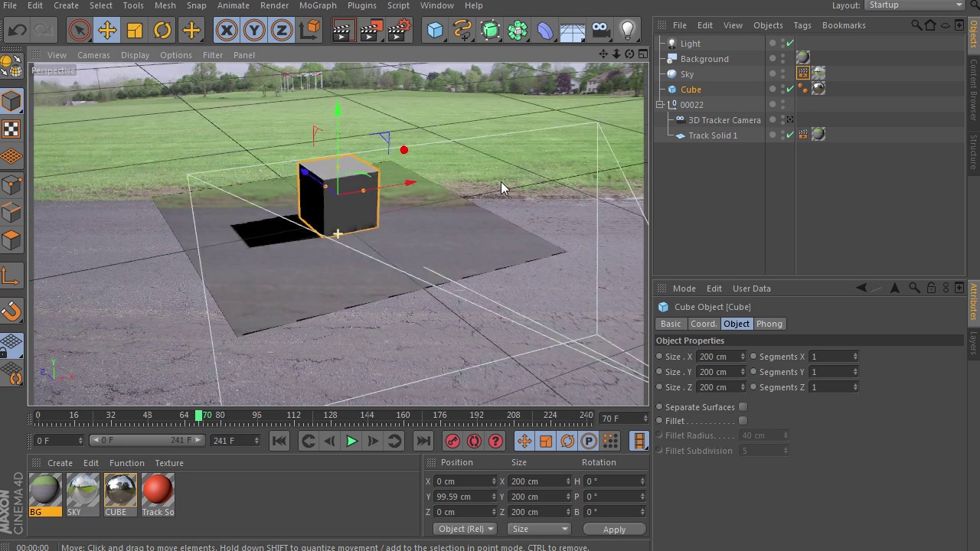Screen dimensions: 980x551
Task: Toggle X axis lock icon
Action: pos(227,31)
